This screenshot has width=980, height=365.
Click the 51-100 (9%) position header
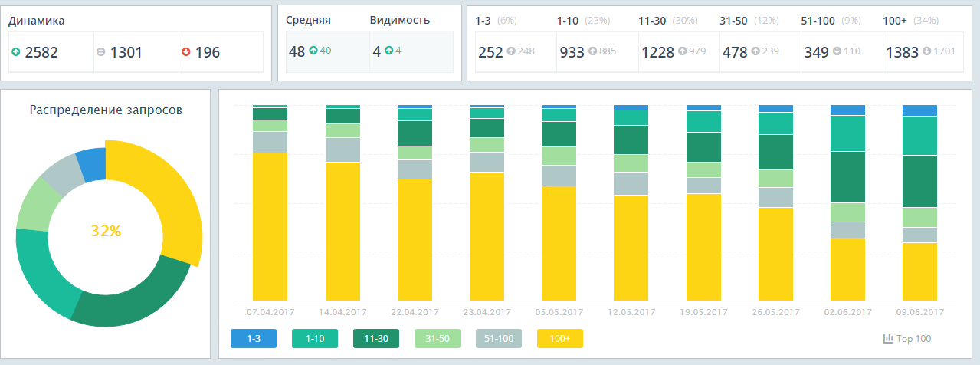pyautogui.click(x=831, y=20)
